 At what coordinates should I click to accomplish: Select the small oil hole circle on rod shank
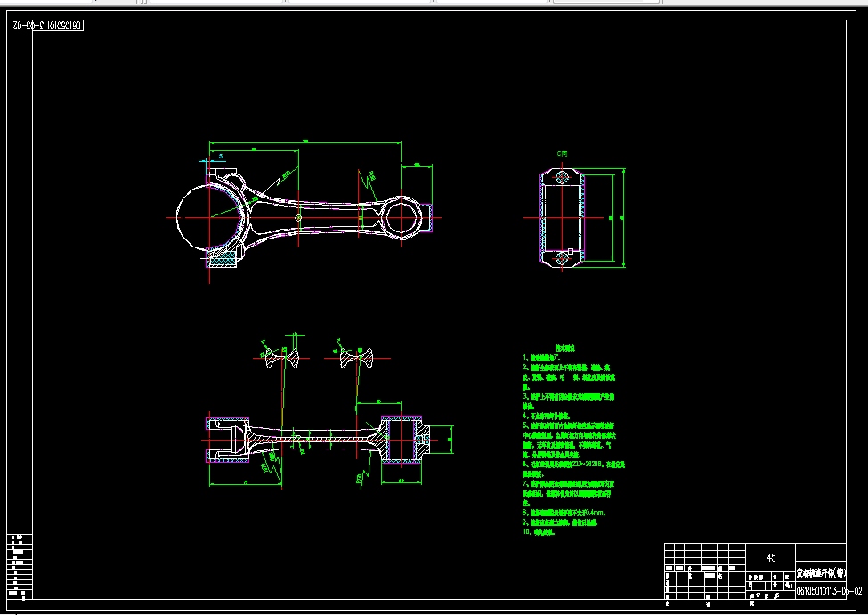[x=298, y=217]
